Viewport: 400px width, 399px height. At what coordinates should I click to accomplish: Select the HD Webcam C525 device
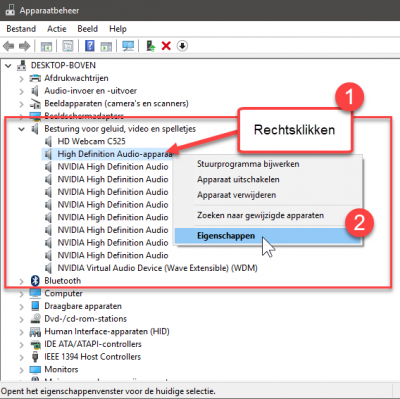91,141
